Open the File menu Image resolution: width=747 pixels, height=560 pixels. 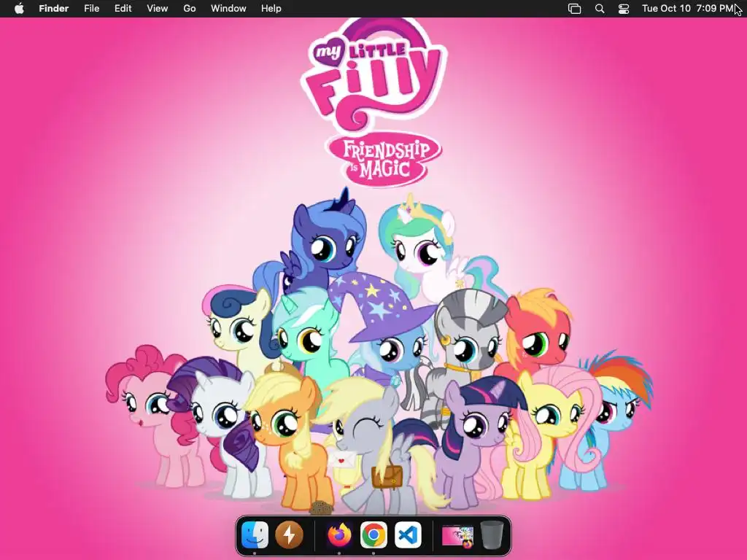(91, 9)
